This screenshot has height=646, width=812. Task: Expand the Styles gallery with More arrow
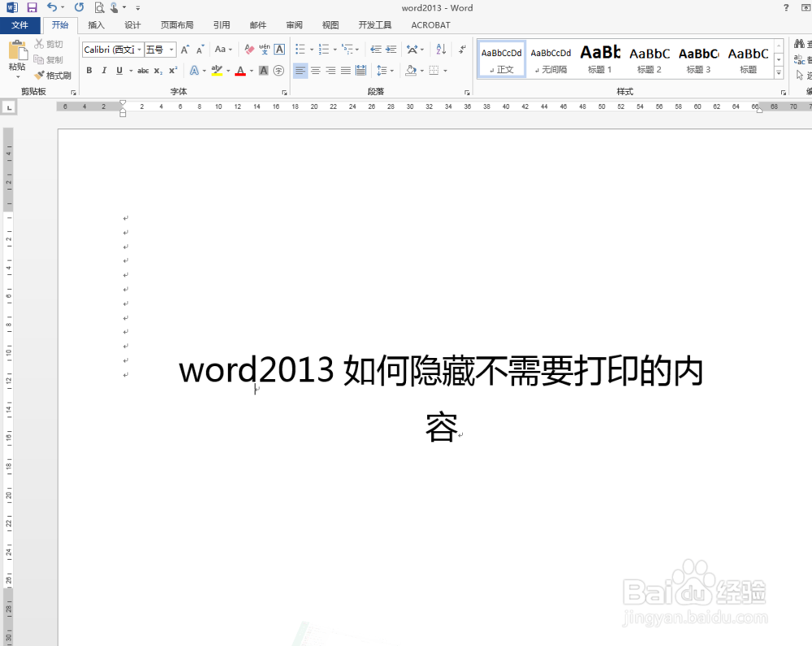click(779, 73)
